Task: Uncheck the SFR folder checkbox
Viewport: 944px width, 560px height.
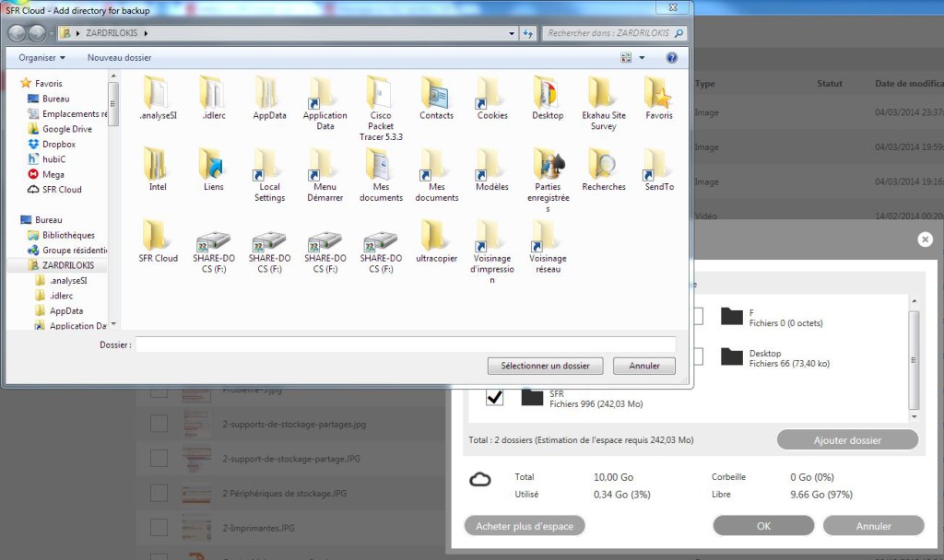Action: [495, 396]
